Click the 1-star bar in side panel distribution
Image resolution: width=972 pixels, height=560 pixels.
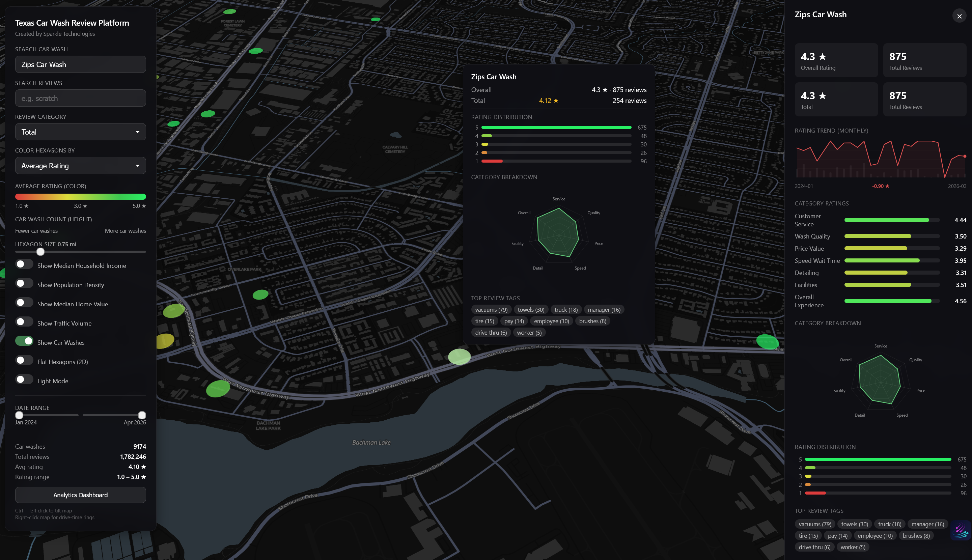click(x=878, y=493)
